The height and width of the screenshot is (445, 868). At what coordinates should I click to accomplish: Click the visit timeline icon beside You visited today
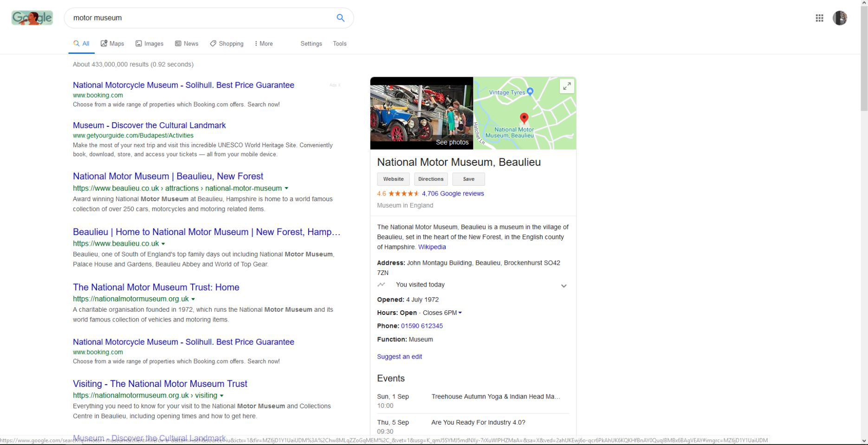[381, 284]
